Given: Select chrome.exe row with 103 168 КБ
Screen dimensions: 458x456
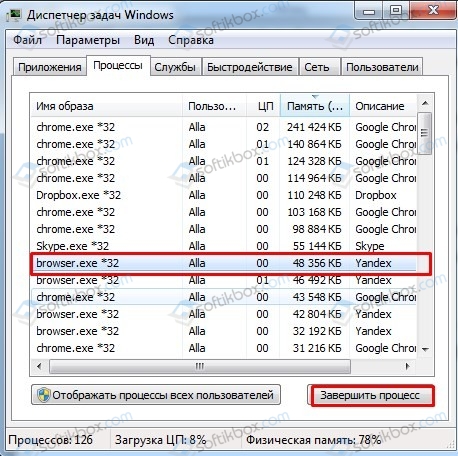Looking at the screenshot, I should 223,212.
